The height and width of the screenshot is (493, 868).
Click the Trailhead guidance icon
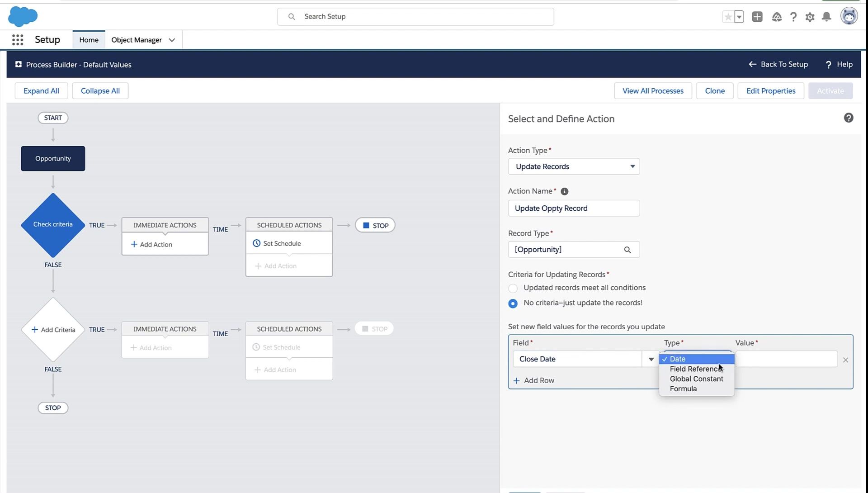[x=777, y=17]
